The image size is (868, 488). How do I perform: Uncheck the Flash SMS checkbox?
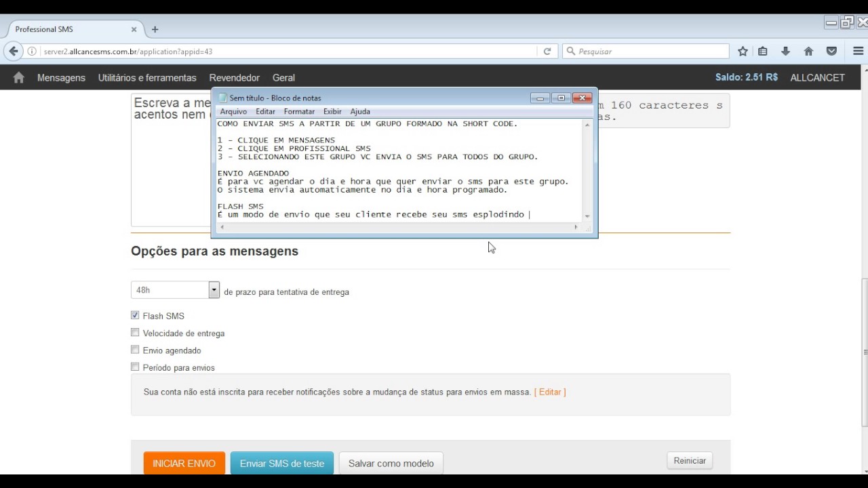(x=135, y=315)
